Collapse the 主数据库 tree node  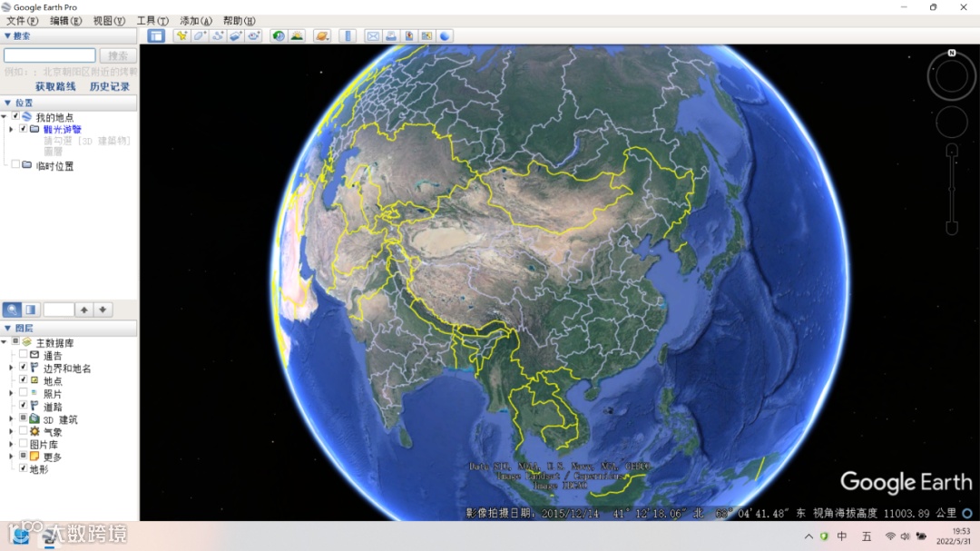tap(5, 343)
